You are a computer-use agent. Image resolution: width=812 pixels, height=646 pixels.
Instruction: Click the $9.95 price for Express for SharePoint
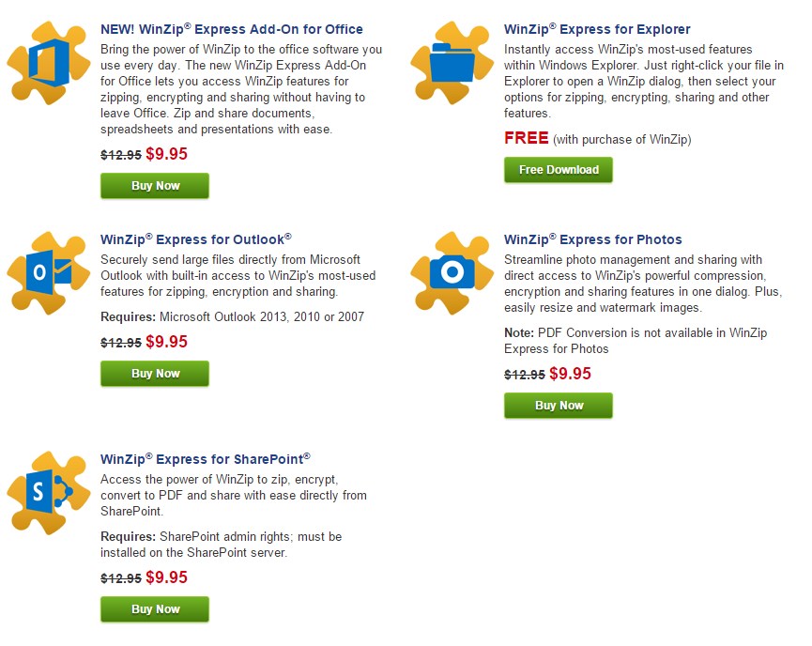(x=166, y=577)
